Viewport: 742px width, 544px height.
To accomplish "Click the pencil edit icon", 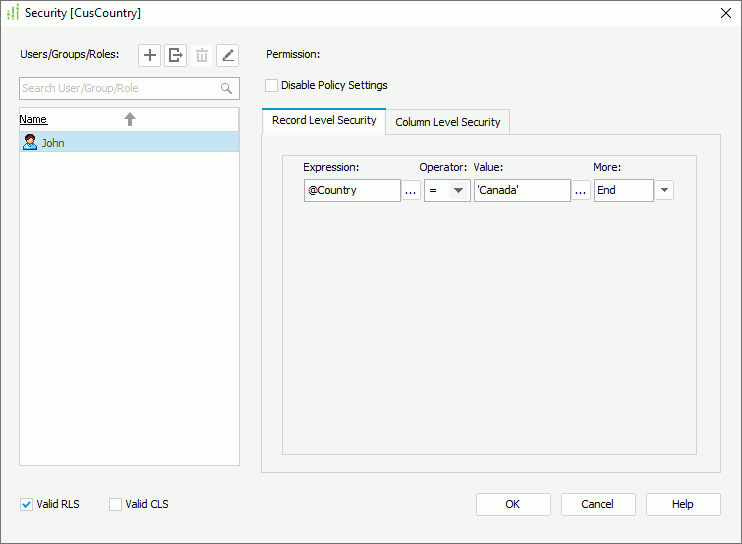I will (x=228, y=55).
